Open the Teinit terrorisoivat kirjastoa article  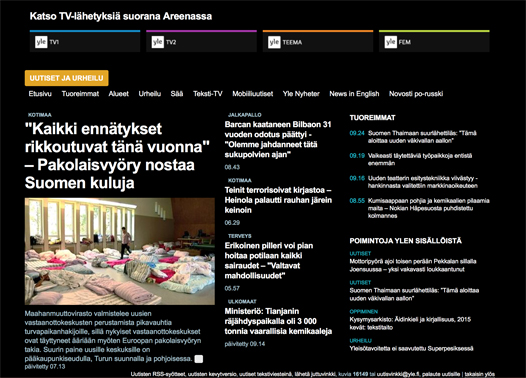278,200
